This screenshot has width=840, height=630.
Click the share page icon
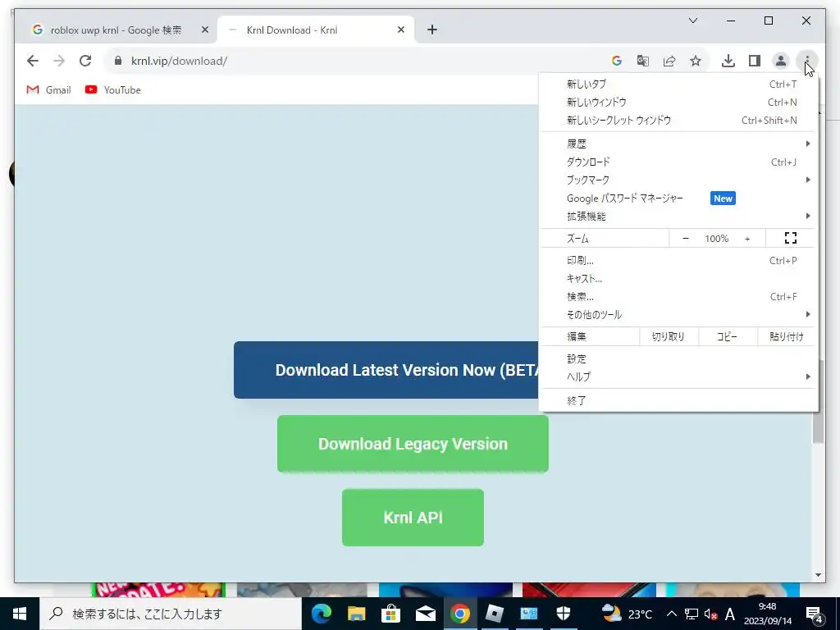pos(669,61)
